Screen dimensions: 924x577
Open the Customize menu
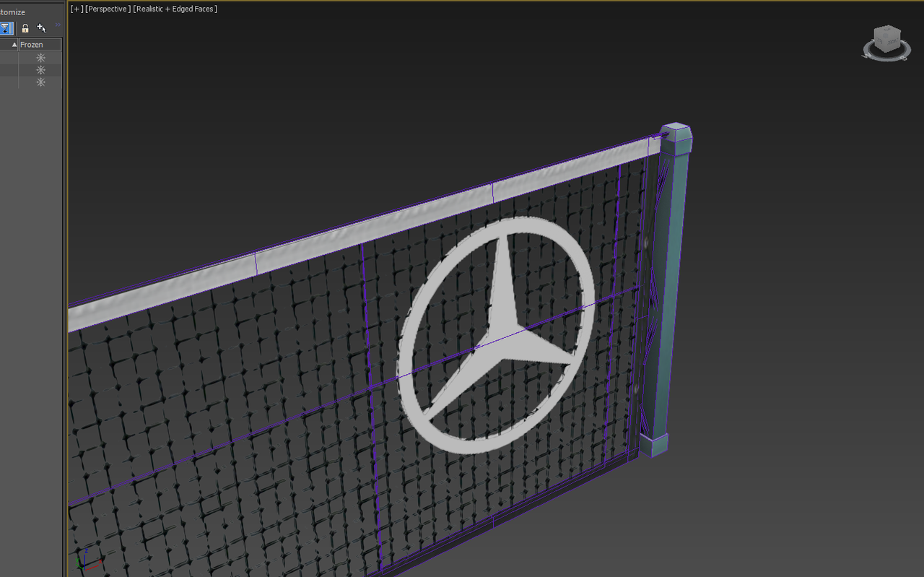12,12
